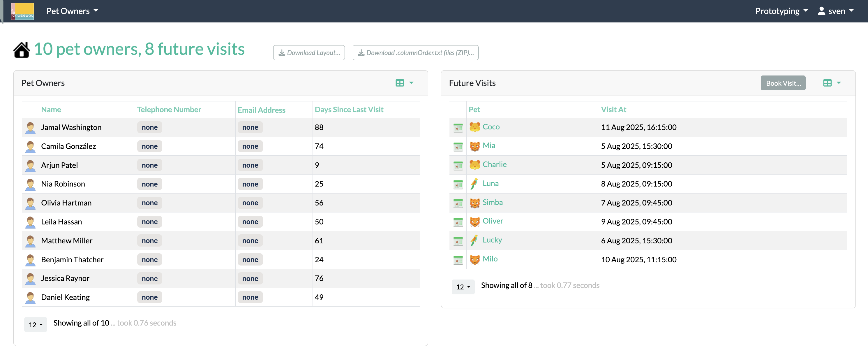
Task: Click the home house icon beside the title
Action: 22,50
